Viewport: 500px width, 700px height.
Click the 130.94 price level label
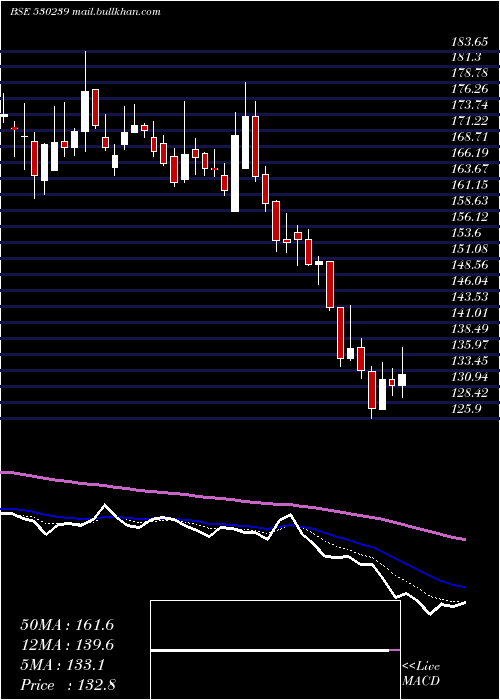(x=470, y=377)
